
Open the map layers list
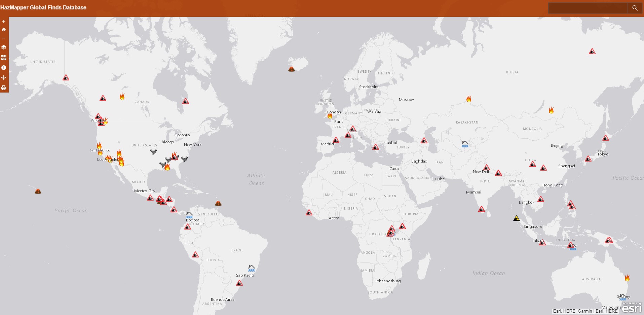click(x=4, y=47)
